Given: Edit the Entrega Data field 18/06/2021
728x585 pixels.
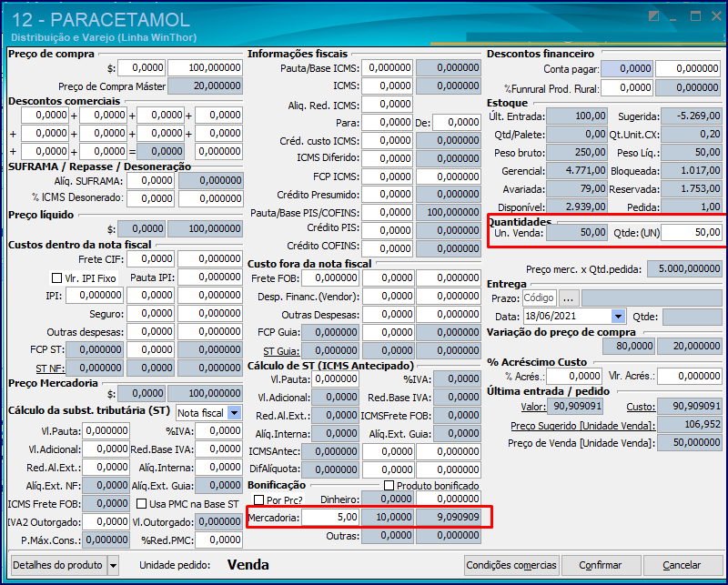Looking at the screenshot, I should (x=568, y=317).
